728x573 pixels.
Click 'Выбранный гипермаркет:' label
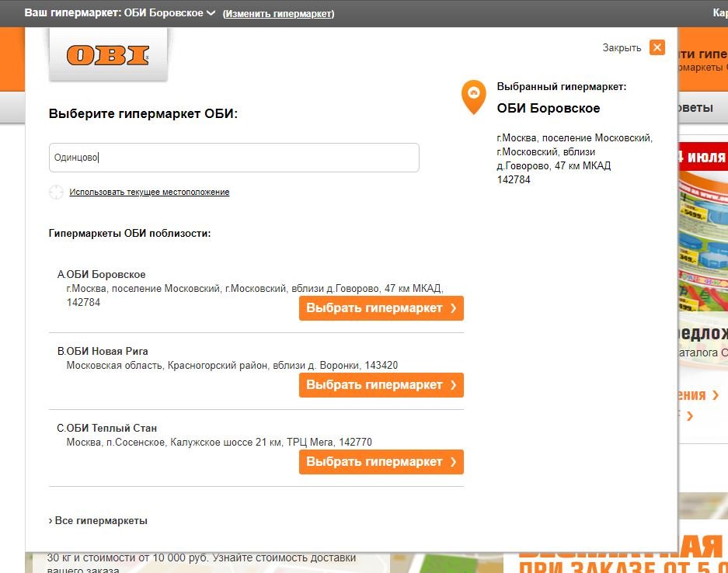[x=561, y=87]
